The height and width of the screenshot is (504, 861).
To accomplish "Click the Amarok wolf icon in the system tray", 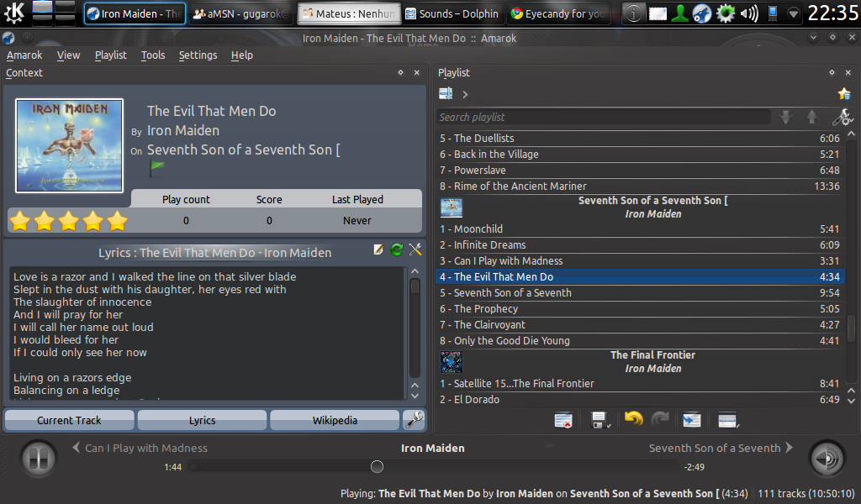I will click(x=702, y=13).
